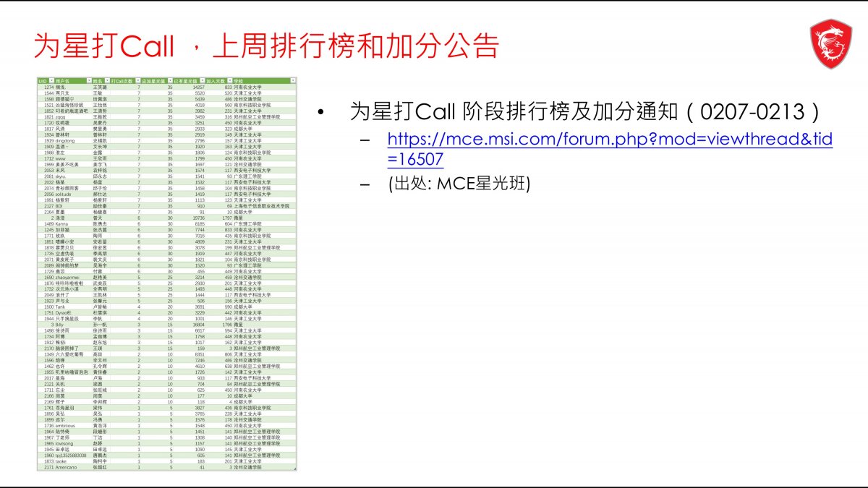868x488 pixels.
Task: Open the 打Call次数 column filter dropdown
Action: [x=137, y=81]
